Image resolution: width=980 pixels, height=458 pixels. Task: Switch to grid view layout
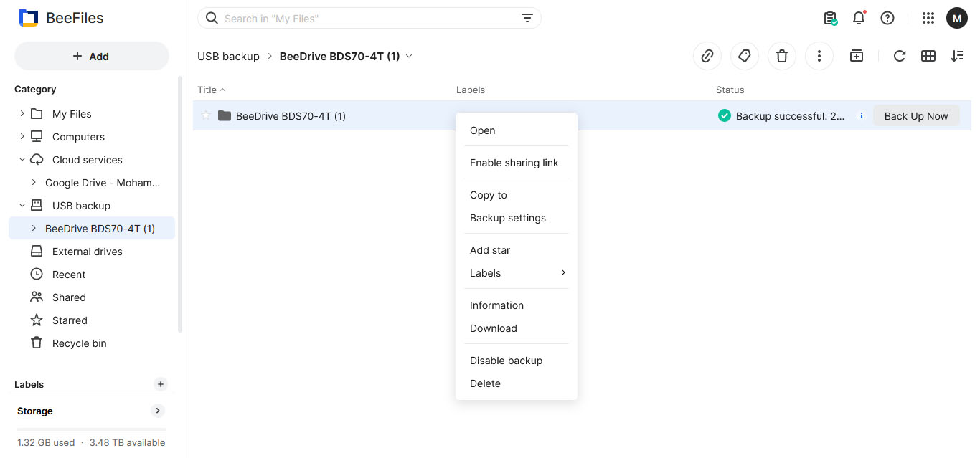pos(928,56)
